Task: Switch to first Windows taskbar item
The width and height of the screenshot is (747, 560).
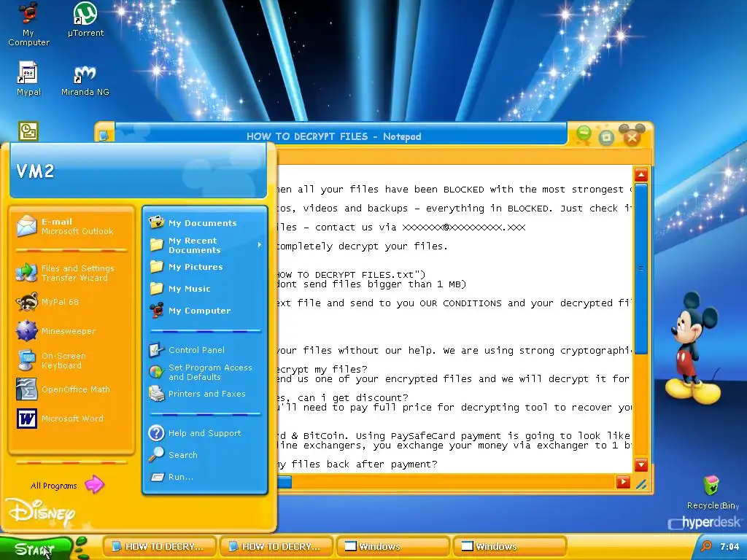Action: [x=393, y=546]
